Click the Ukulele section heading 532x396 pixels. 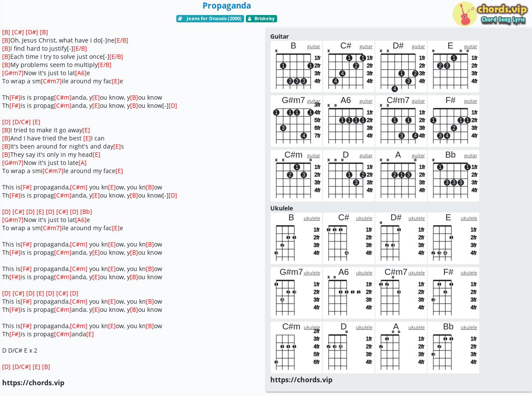pyautogui.click(x=282, y=208)
